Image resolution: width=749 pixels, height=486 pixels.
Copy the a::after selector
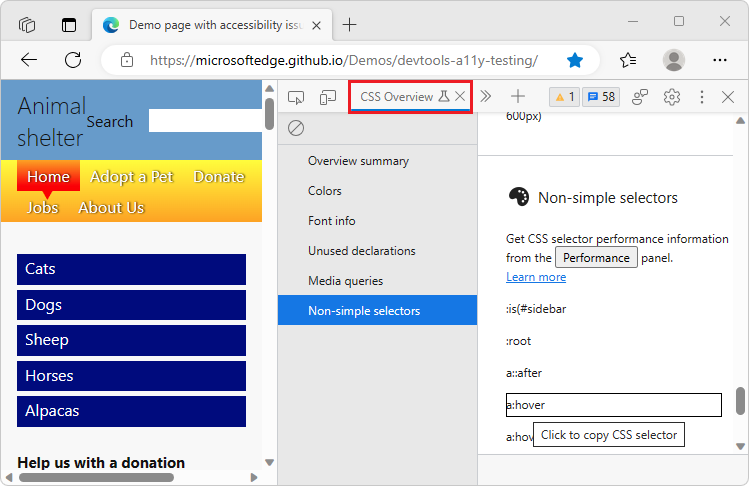(524, 373)
